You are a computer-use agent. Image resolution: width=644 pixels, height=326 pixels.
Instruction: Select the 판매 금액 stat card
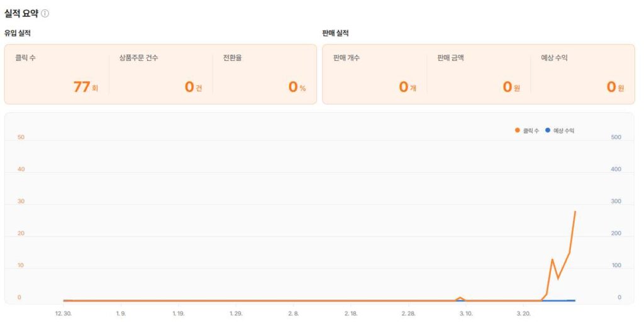click(x=479, y=74)
